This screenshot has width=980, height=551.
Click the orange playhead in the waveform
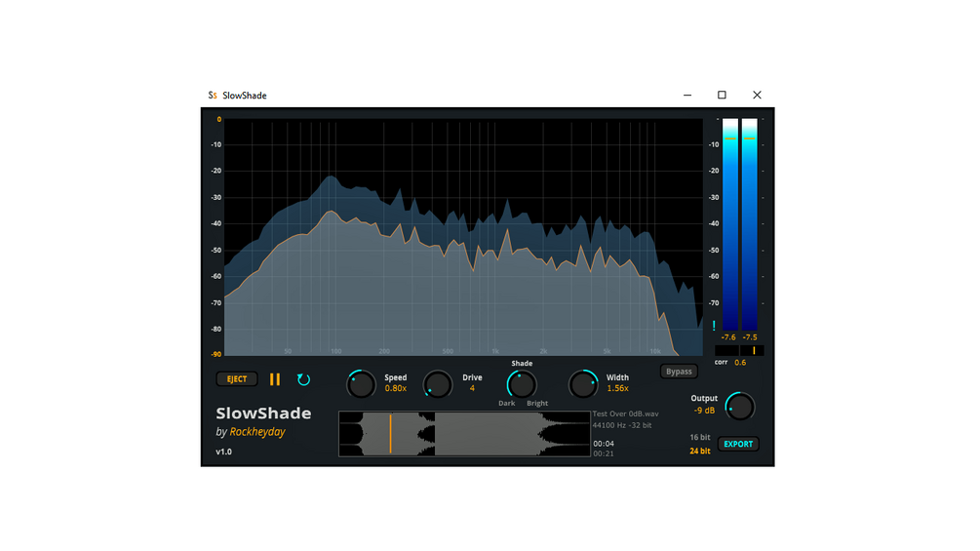(391, 434)
